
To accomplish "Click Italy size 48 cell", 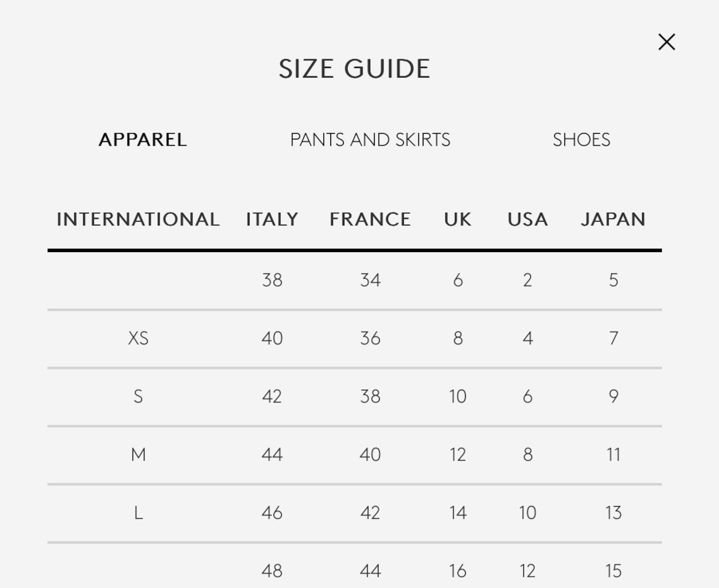I will 272,571.
